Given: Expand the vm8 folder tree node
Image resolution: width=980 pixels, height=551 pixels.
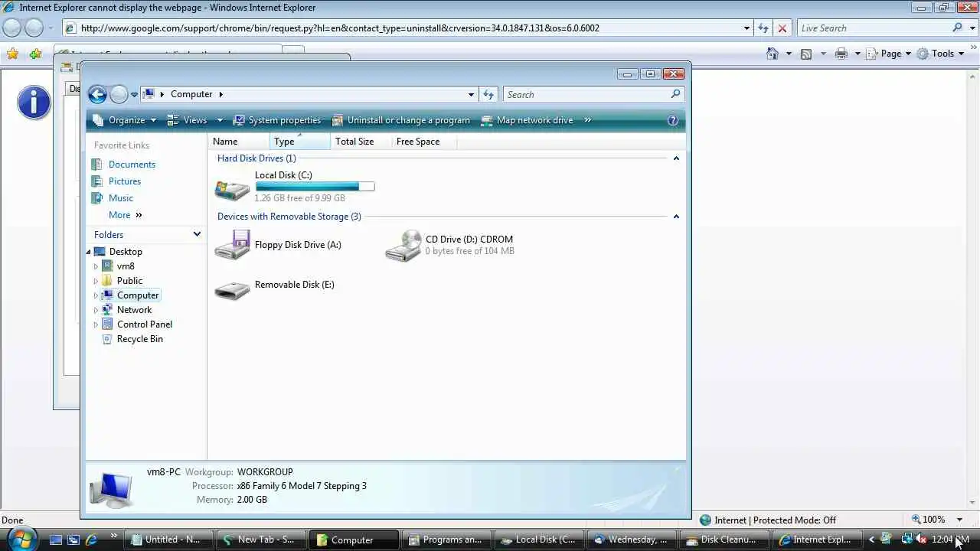Looking at the screenshot, I should (96, 266).
